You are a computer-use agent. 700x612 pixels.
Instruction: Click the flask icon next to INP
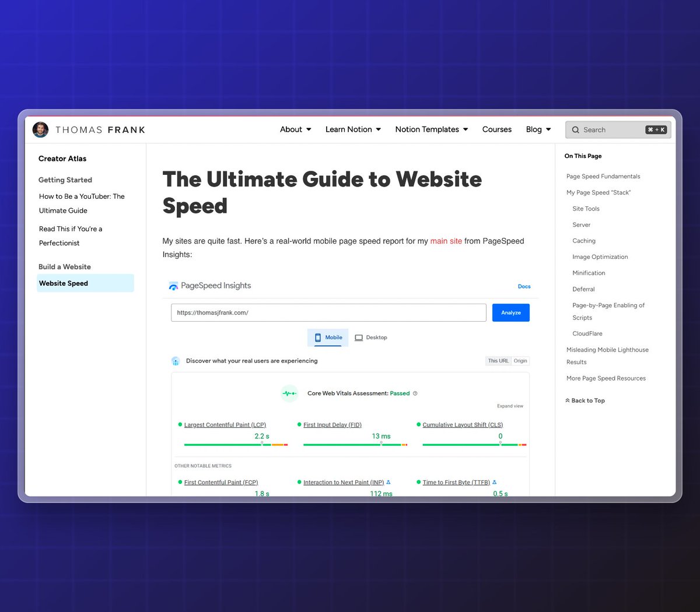(388, 482)
